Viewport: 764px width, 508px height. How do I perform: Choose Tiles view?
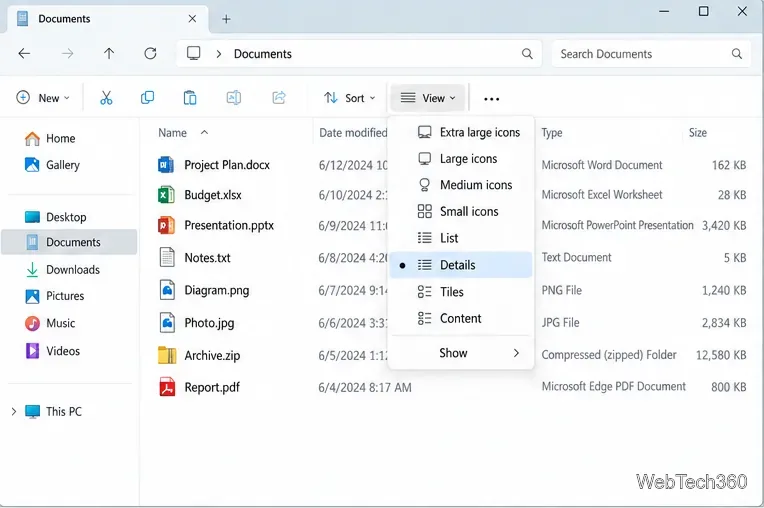click(x=461, y=291)
